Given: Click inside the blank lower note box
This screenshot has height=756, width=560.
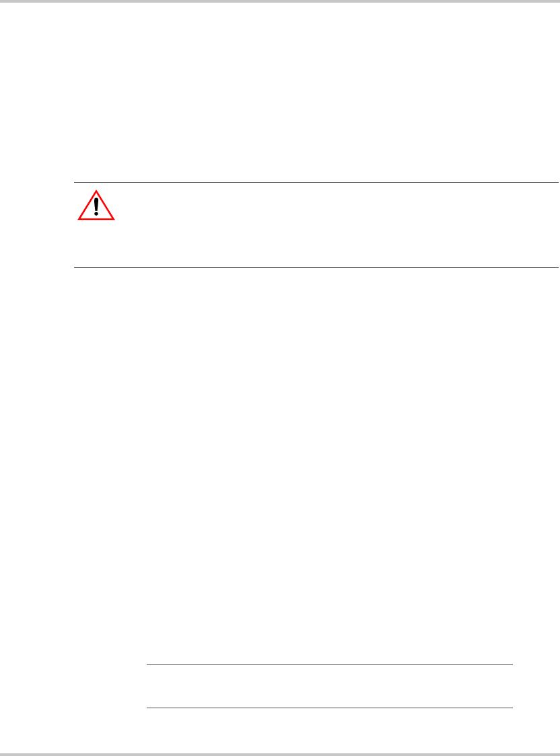Looking at the screenshot, I should click(329, 686).
